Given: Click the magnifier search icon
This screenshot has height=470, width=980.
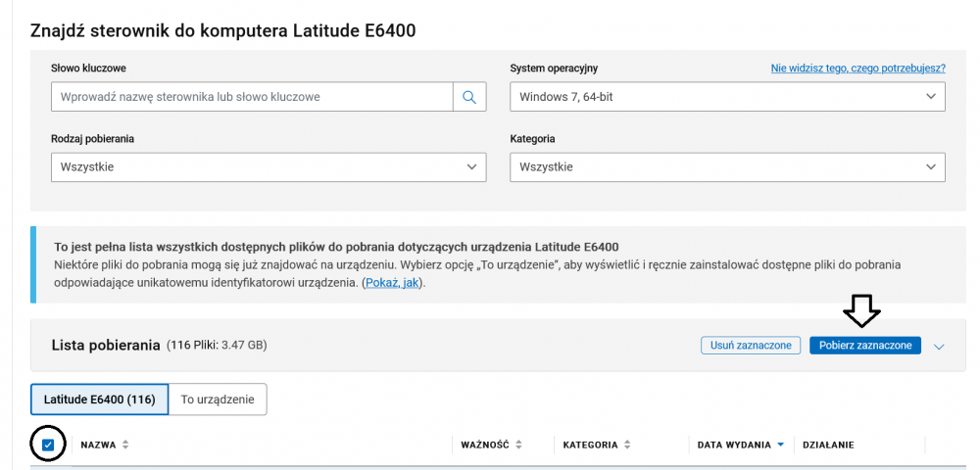Looking at the screenshot, I should point(469,97).
